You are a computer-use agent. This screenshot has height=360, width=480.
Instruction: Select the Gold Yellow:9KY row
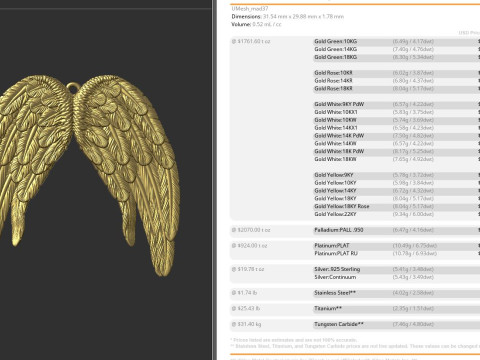coord(397,175)
